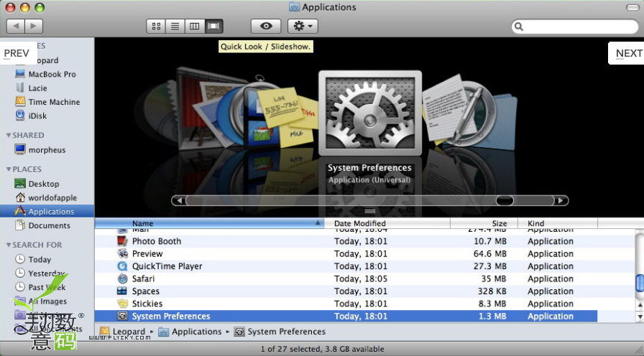
Task: Click the Cover Flow right scroll arrow
Action: point(561,200)
